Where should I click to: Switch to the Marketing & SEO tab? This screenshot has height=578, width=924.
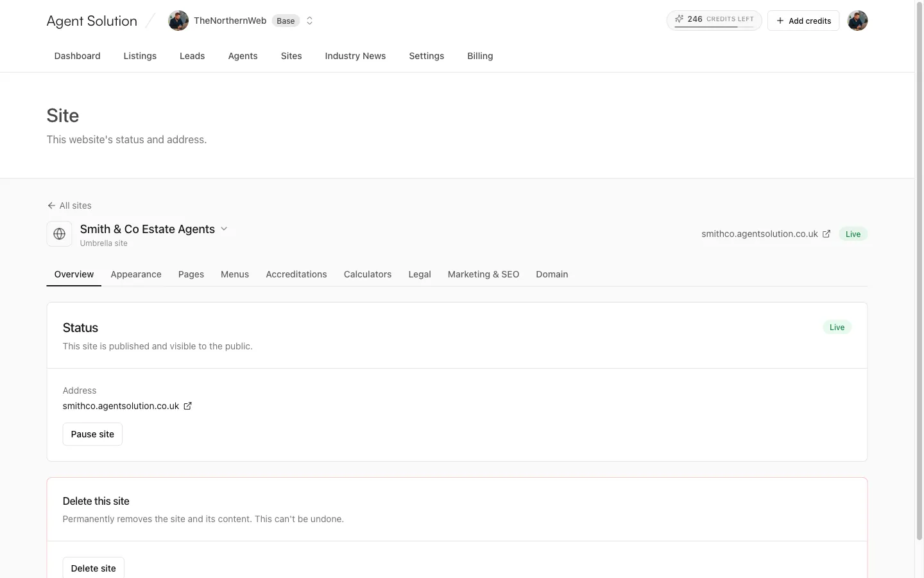[484, 274]
